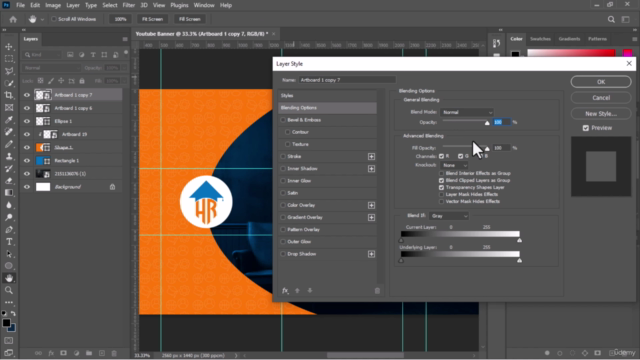640x360 pixels.
Task: Click the Fit Screen button
Action: (x=152, y=19)
